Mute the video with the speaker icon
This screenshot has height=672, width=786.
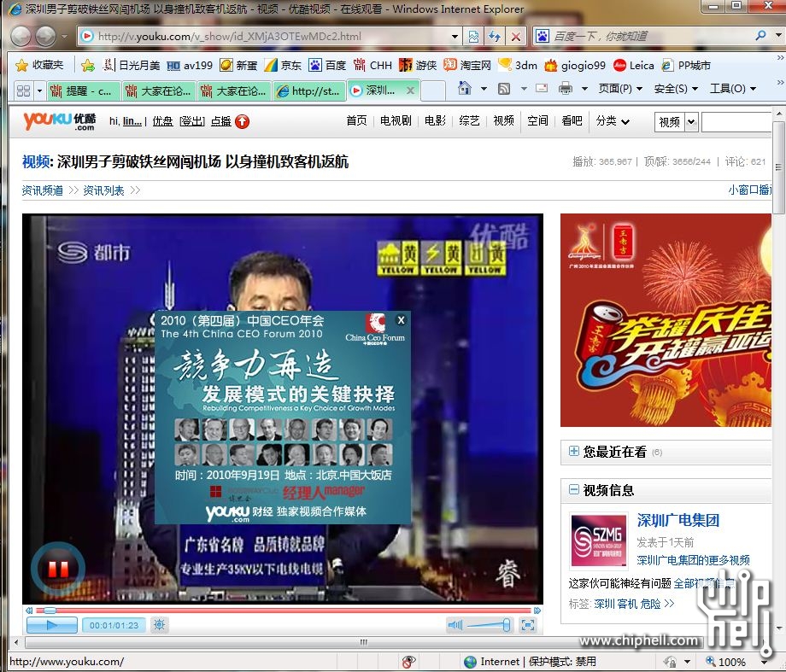point(455,625)
